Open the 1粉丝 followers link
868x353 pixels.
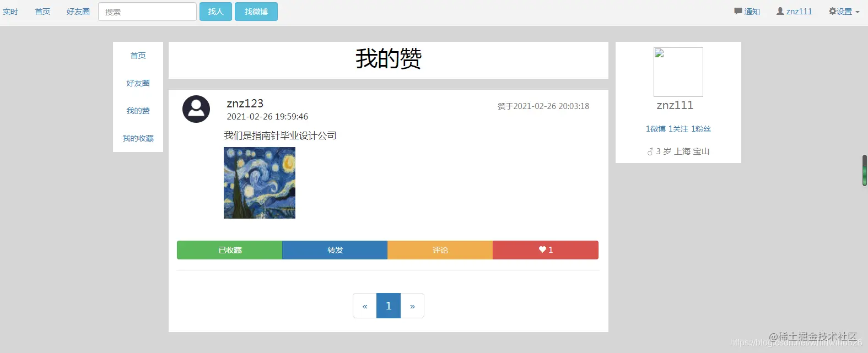coord(701,129)
